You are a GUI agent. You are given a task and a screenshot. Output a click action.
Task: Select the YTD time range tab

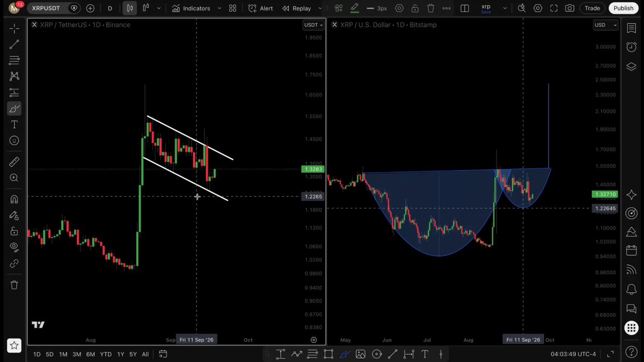coord(106,354)
